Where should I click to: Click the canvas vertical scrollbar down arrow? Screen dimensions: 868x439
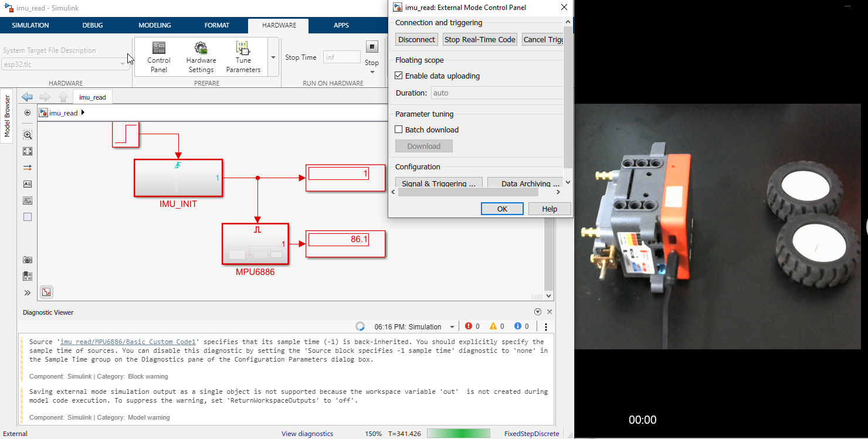click(549, 296)
